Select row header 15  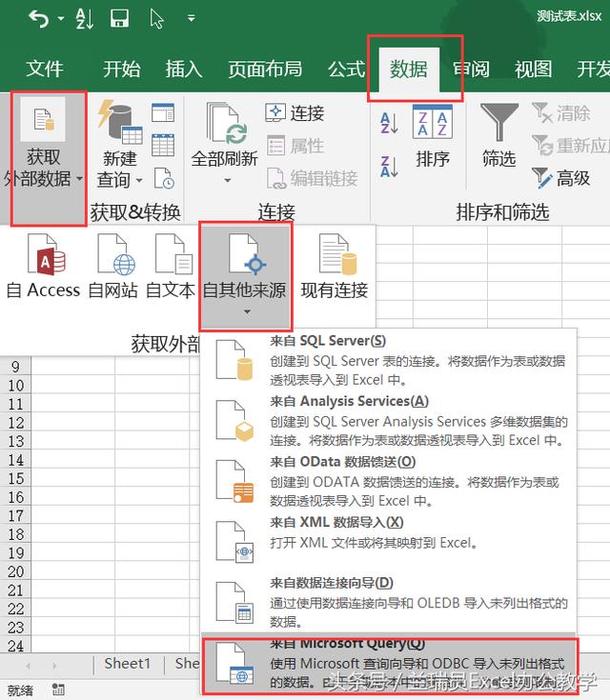coord(15,478)
